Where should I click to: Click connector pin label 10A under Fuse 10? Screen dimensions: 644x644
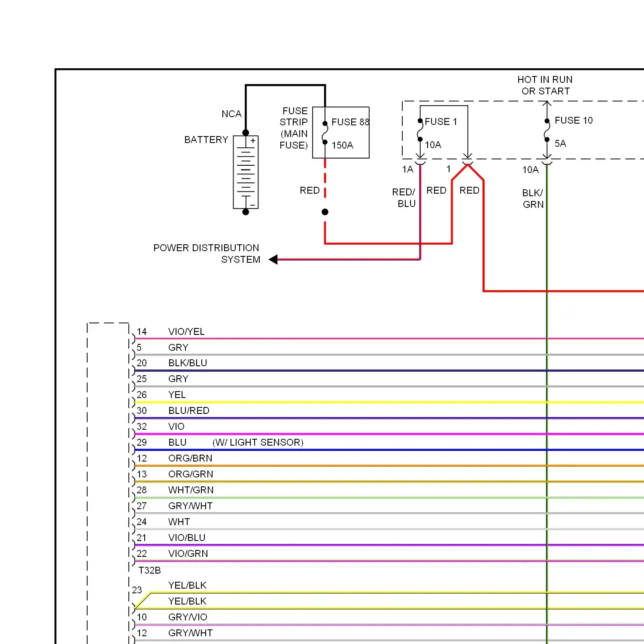pyautogui.click(x=530, y=170)
